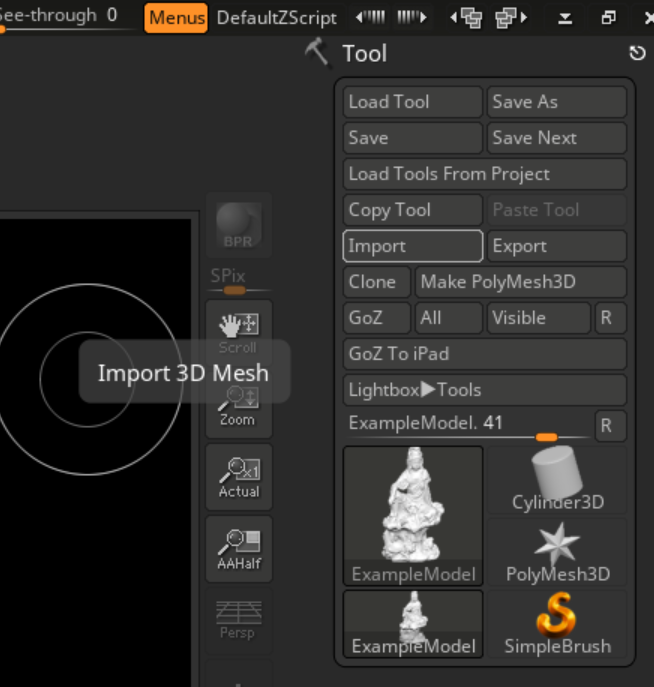Click the BPR render button

[x=238, y=225]
